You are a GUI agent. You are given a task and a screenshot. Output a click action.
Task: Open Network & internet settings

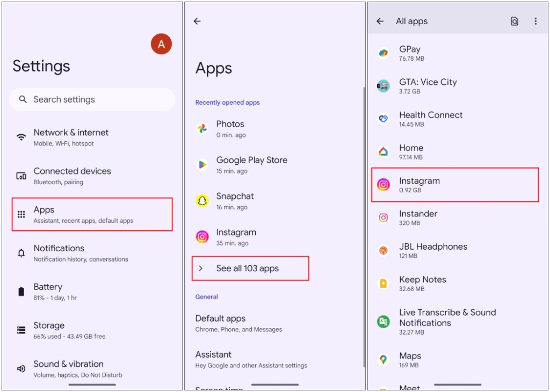pos(92,137)
